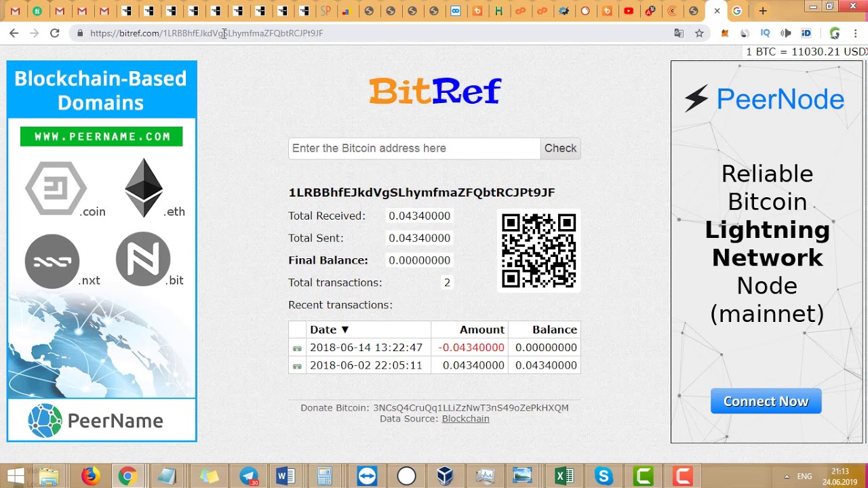Close the active BitRef tab
868x488 pixels.
[x=717, y=11]
